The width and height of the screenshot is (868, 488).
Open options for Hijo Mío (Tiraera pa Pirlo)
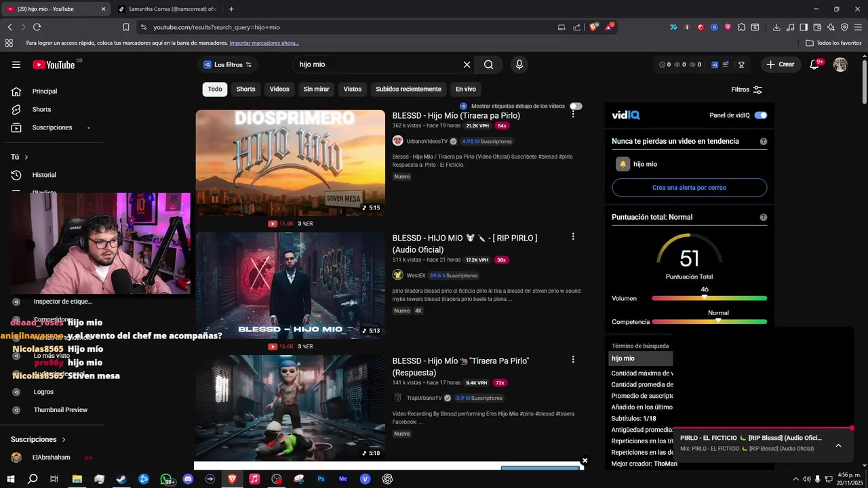click(x=573, y=114)
